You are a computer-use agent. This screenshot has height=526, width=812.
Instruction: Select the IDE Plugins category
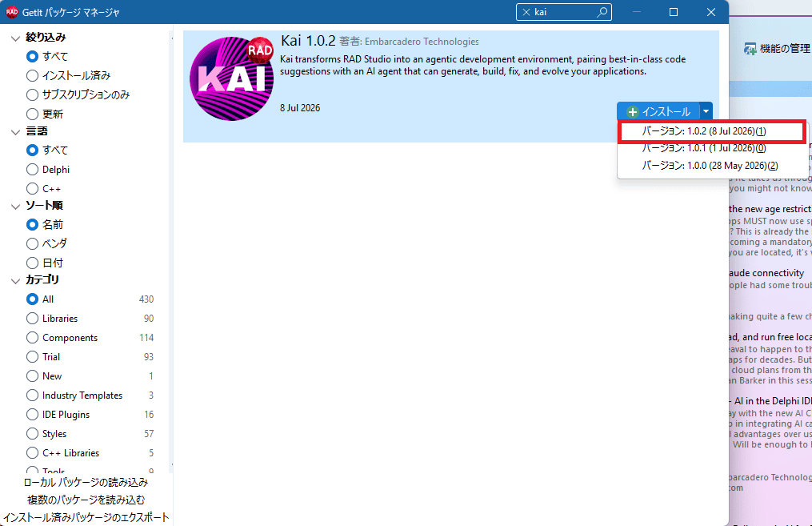click(x=32, y=414)
